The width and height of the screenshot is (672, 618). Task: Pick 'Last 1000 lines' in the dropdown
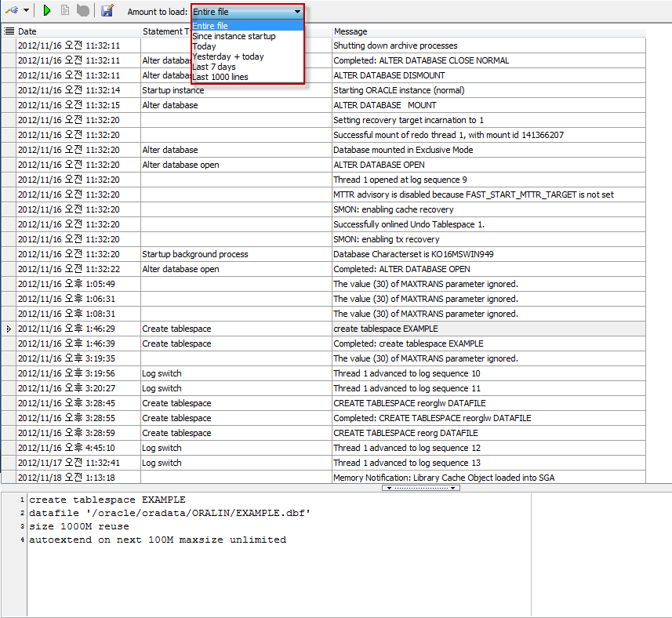click(221, 77)
